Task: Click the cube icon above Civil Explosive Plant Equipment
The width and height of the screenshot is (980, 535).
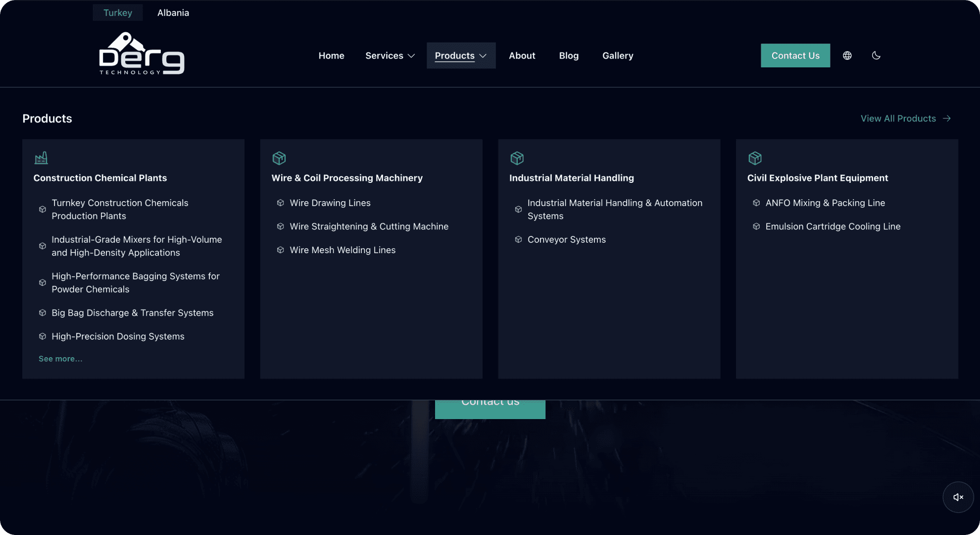Action: (755, 158)
